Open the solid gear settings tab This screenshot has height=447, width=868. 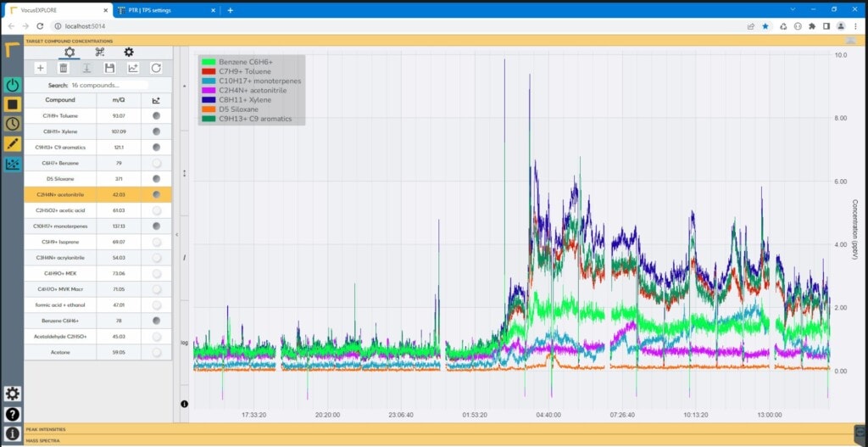[x=129, y=53]
